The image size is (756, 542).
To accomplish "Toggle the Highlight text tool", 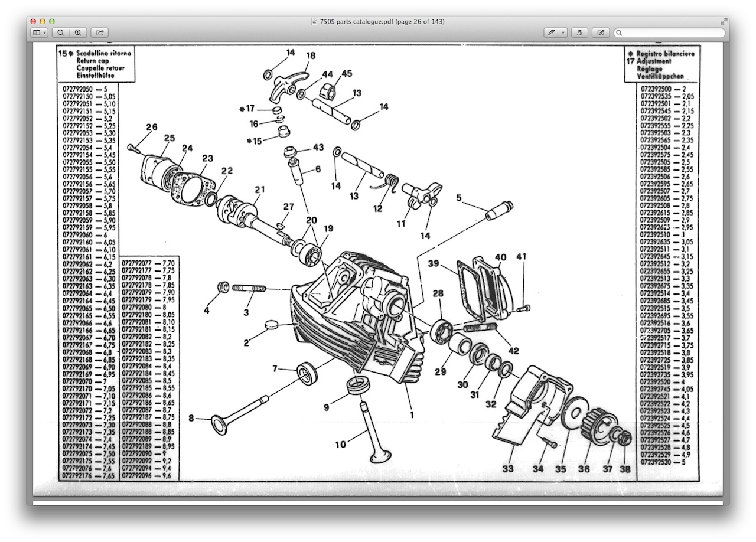I will pos(551,33).
